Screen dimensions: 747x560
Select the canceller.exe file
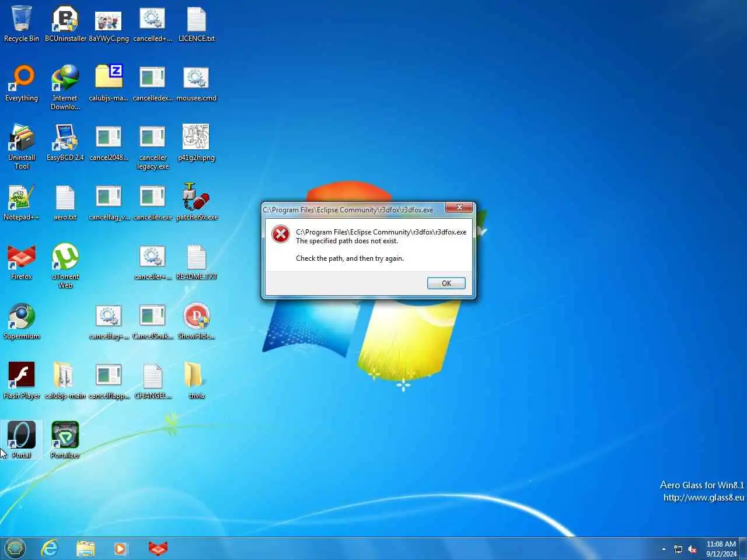pos(152,202)
